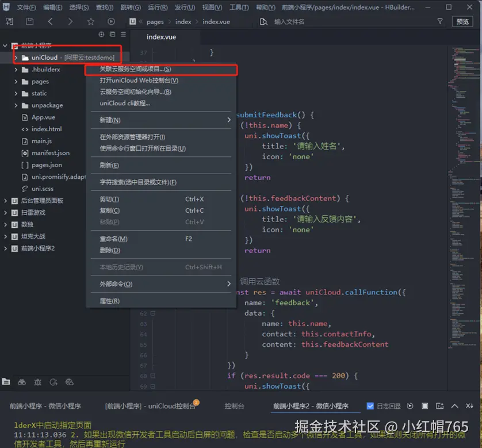The image size is (482, 448).
Task: Switch to 控制台 tab
Action: click(234, 406)
